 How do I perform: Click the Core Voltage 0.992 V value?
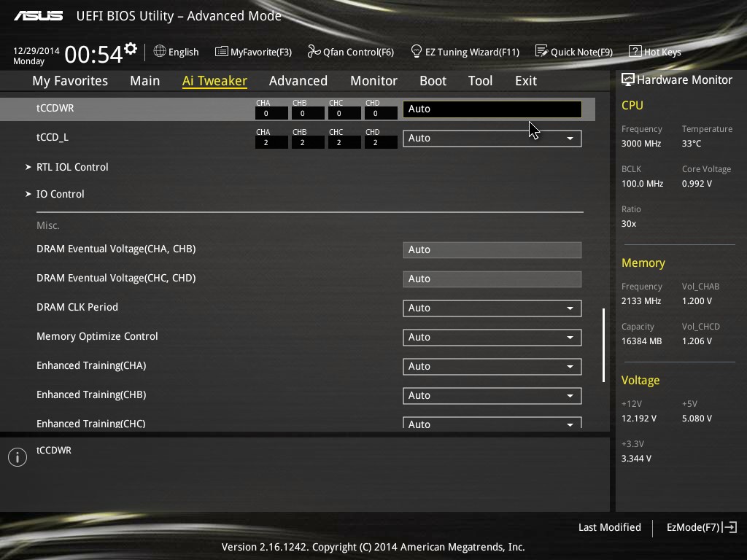point(697,183)
